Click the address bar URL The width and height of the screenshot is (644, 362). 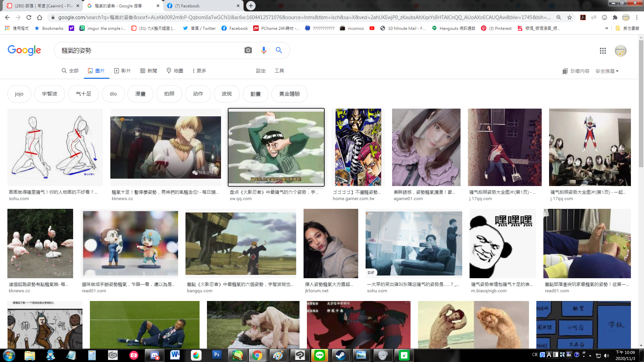pos(304,17)
